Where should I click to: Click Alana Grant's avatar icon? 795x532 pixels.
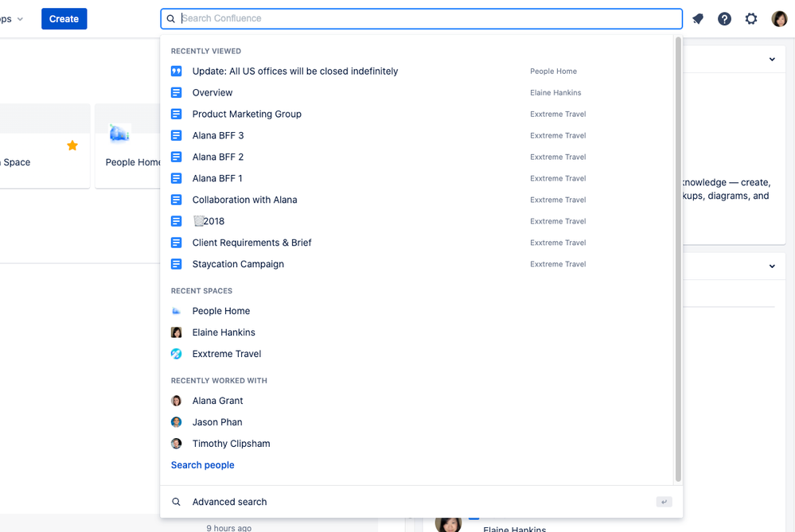point(176,401)
